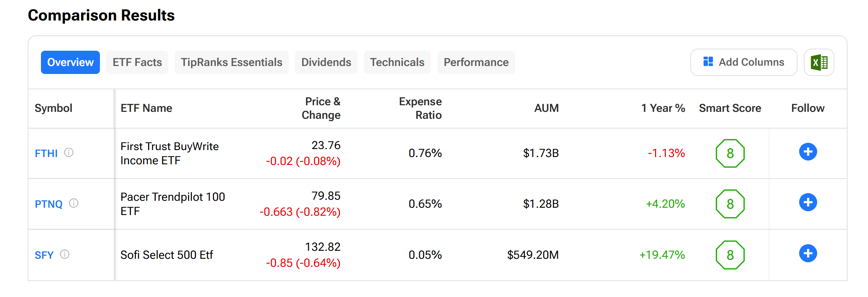The height and width of the screenshot is (297, 868).
Task: Click FTHI's Smart Score 8 badge
Action: pyautogui.click(x=730, y=153)
